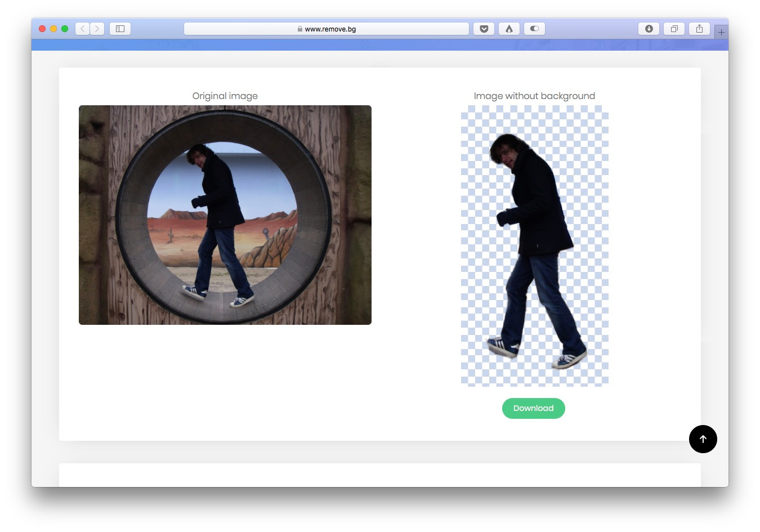This screenshot has width=760, height=532.
Task: Close the Safari window
Action: click(x=42, y=29)
